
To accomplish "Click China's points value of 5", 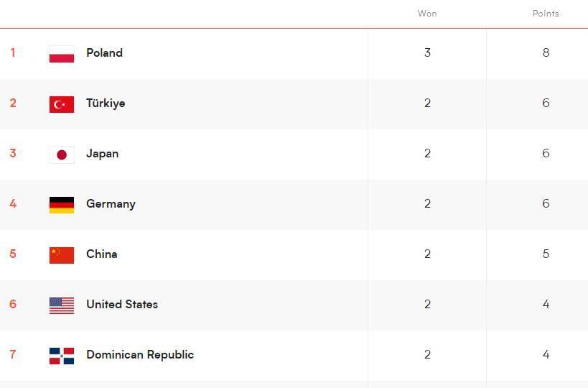I will [546, 254].
